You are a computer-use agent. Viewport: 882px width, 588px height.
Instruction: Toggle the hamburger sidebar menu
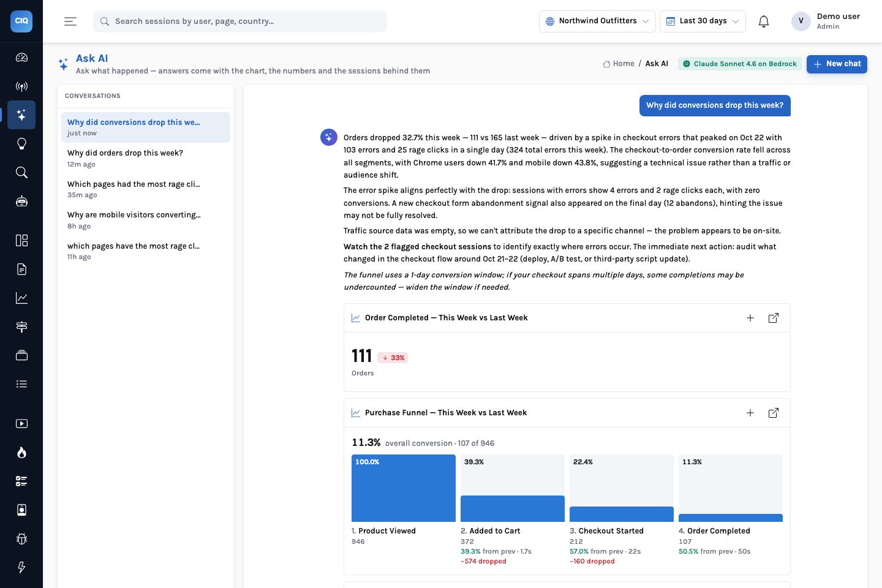[x=70, y=21]
